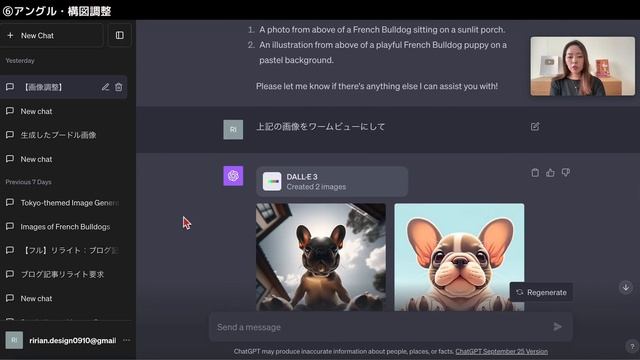
Task: Delete 【画像調整】 chat with the trash icon
Action: [118, 87]
